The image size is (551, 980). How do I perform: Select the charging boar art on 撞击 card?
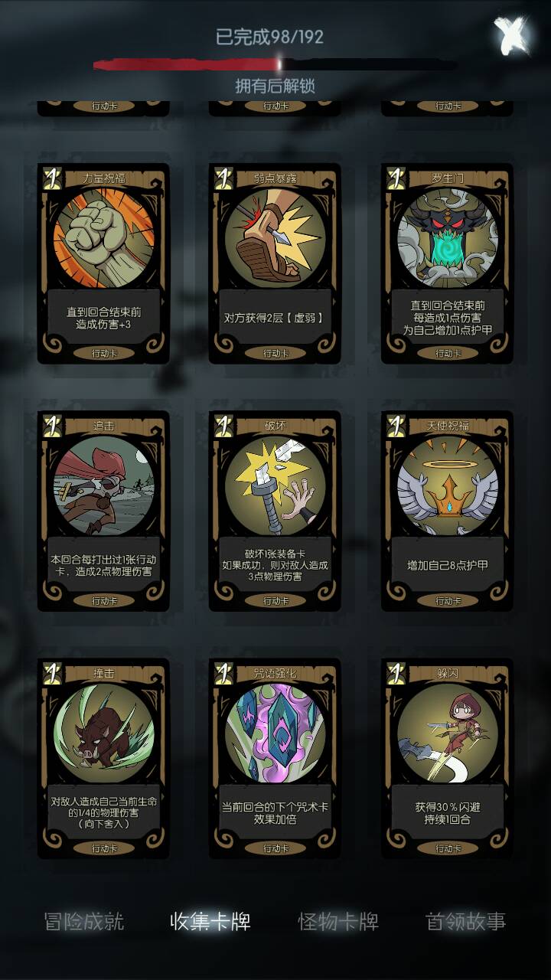103,733
